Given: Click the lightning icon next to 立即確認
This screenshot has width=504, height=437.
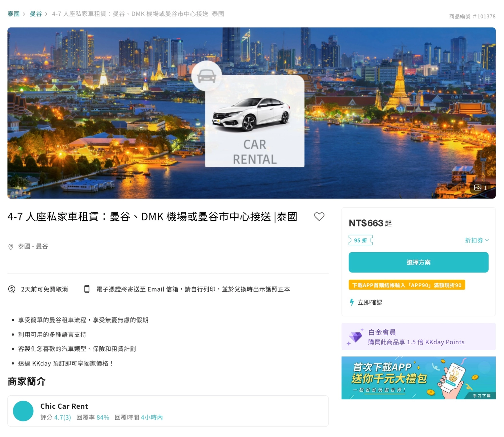Looking at the screenshot, I should click(x=351, y=302).
